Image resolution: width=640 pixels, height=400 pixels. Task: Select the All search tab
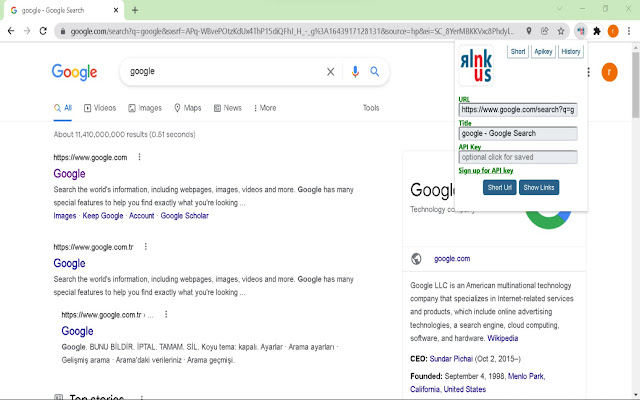click(x=62, y=108)
